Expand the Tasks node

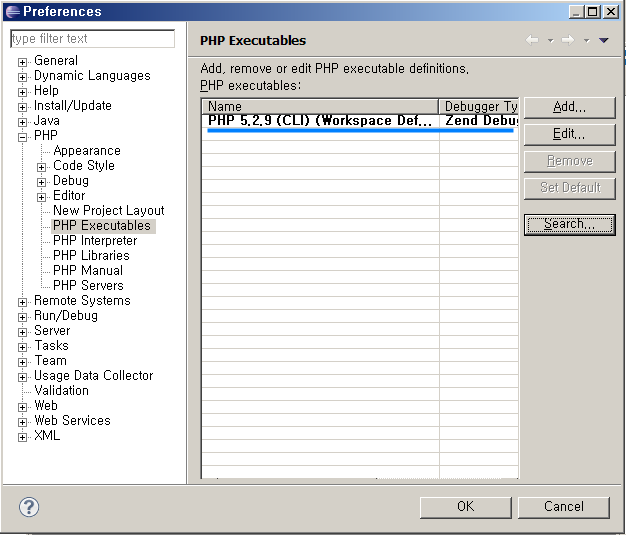tap(22, 347)
